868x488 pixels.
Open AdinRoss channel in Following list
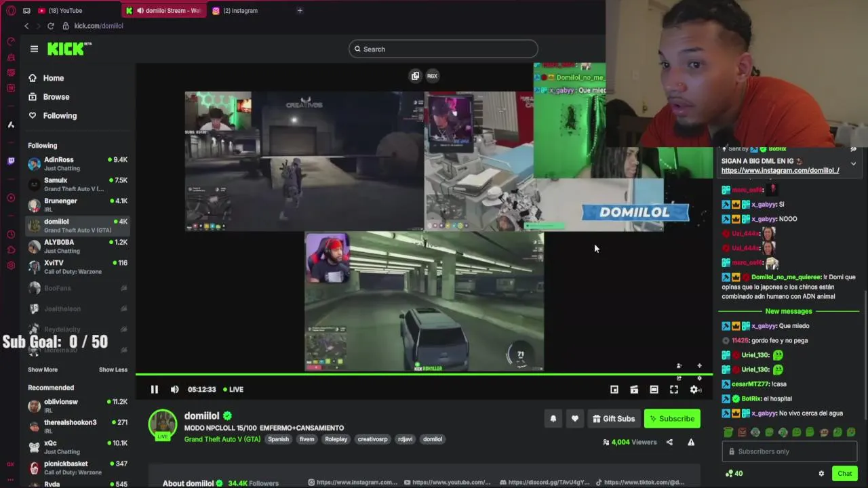coord(77,163)
